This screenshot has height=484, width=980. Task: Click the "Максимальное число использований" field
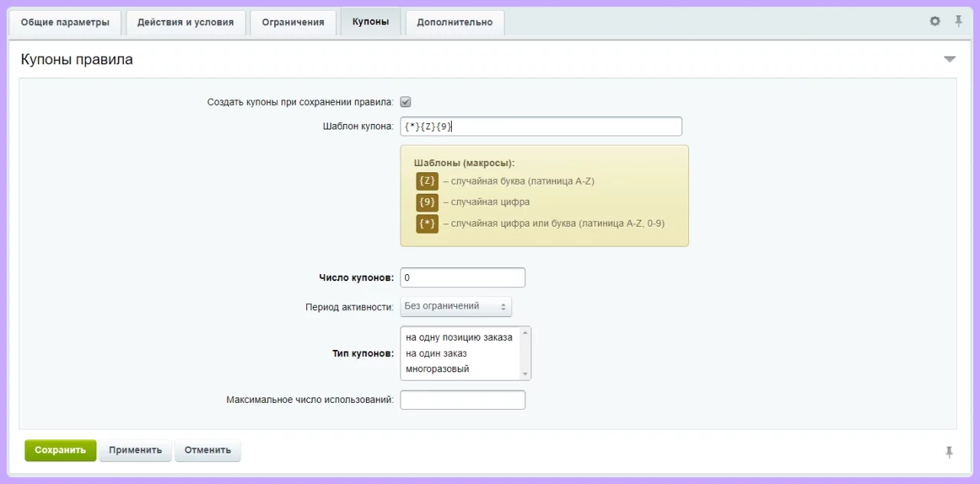click(462, 400)
